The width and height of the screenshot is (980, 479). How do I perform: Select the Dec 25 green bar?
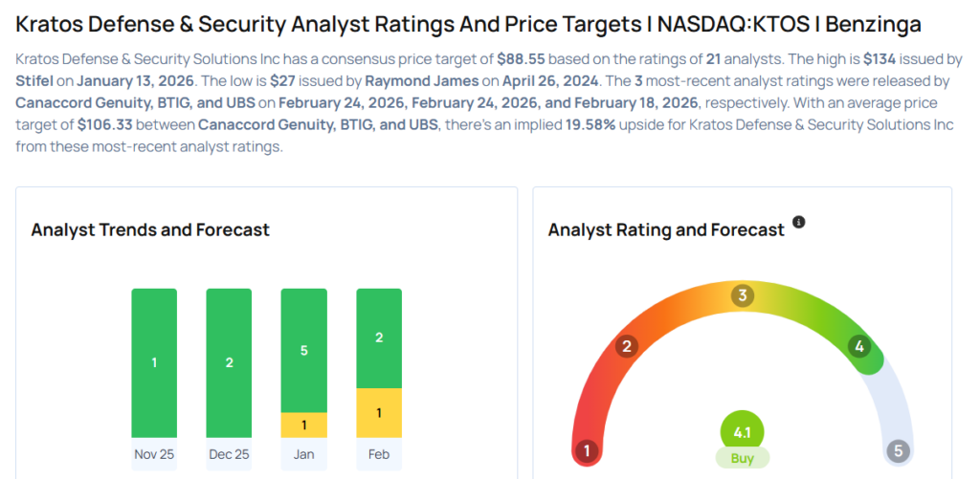tap(230, 362)
